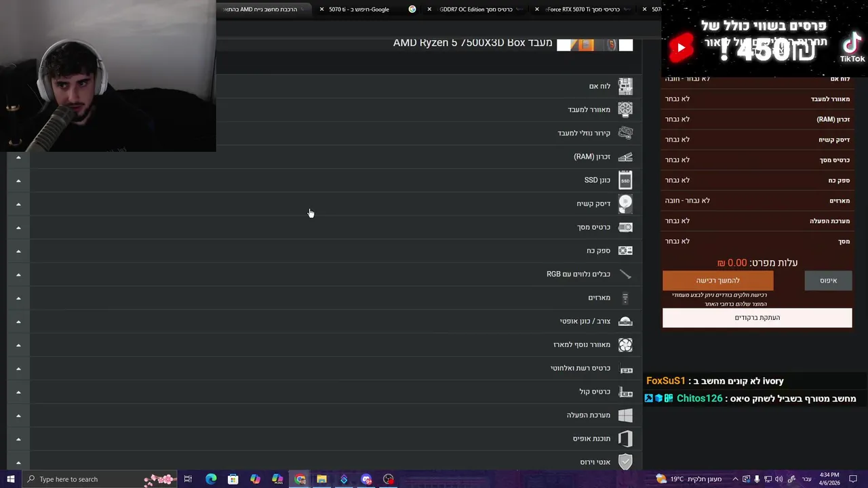Click the CPU fan (מאוורר למעבד) category icon
868x488 pixels.
[625, 110]
